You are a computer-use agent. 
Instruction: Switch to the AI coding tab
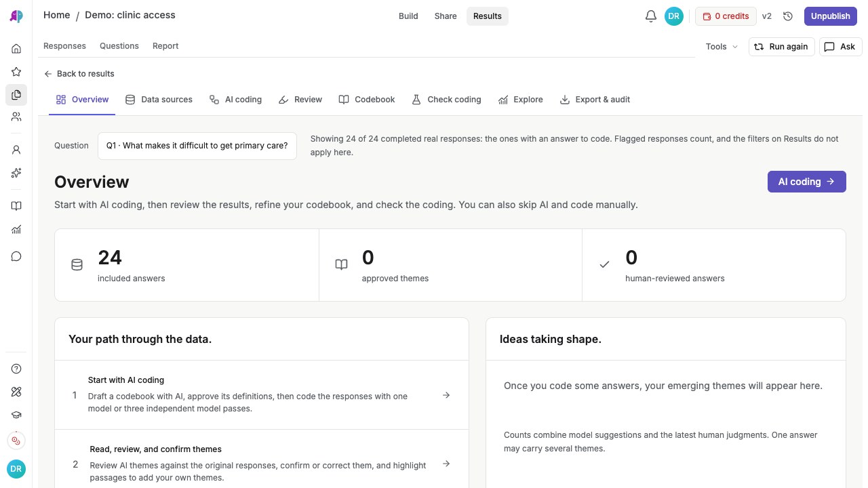pos(235,100)
